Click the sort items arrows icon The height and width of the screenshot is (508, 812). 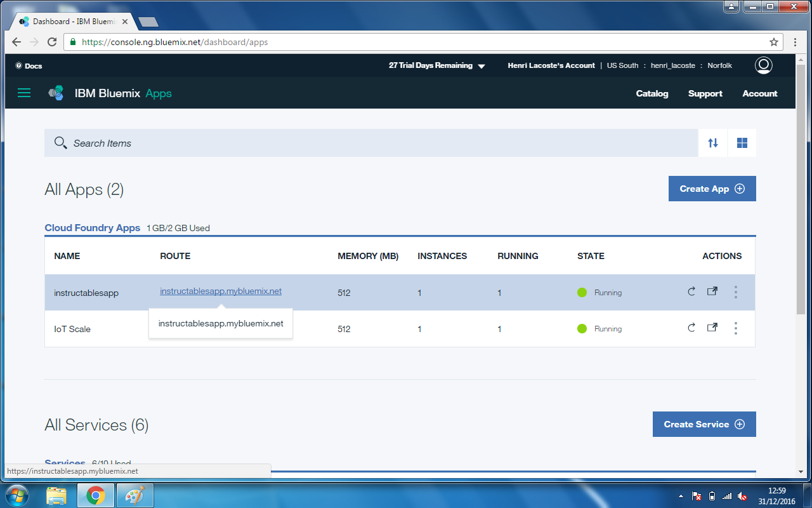(x=713, y=143)
